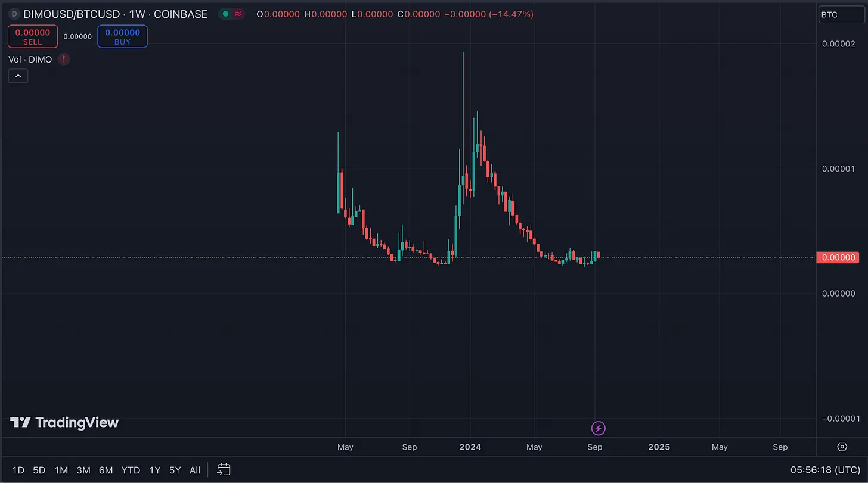
Task: Click the DIMO symbol logo icon
Action: pos(14,14)
